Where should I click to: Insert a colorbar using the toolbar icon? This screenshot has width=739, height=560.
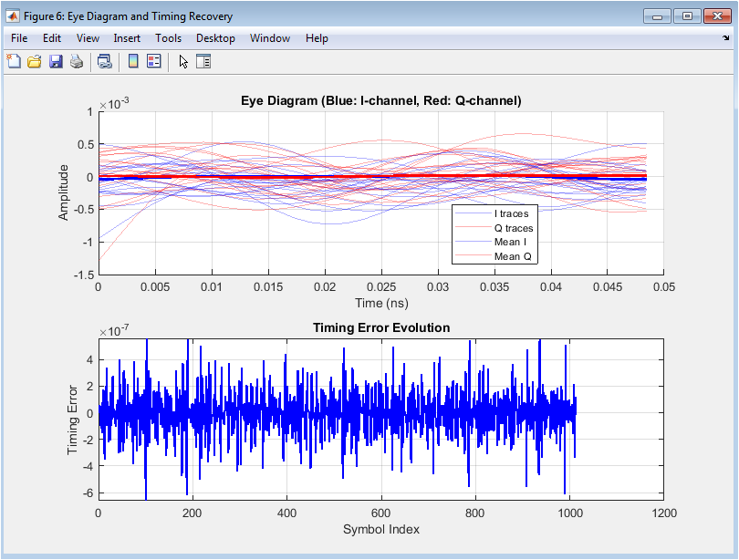pos(133,62)
